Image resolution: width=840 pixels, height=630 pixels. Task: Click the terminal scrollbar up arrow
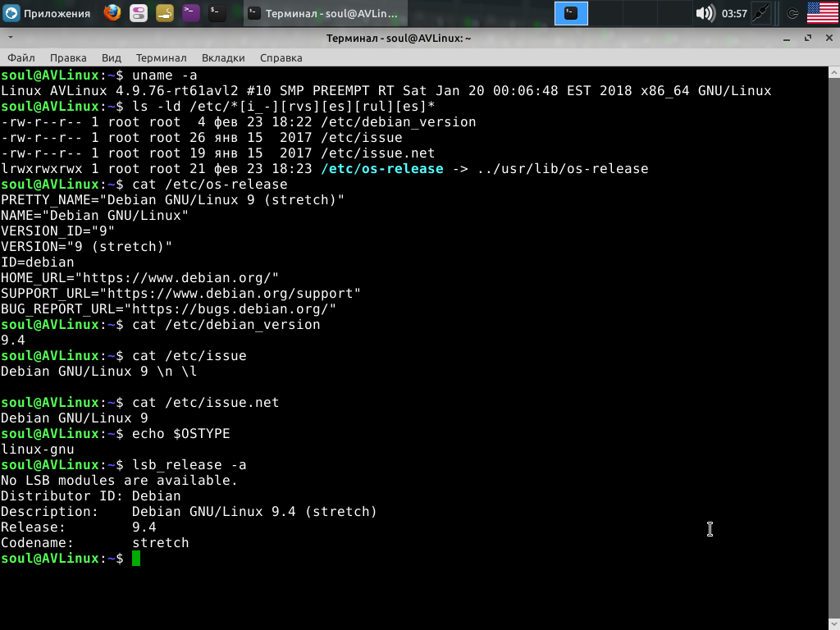pos(834,72)
